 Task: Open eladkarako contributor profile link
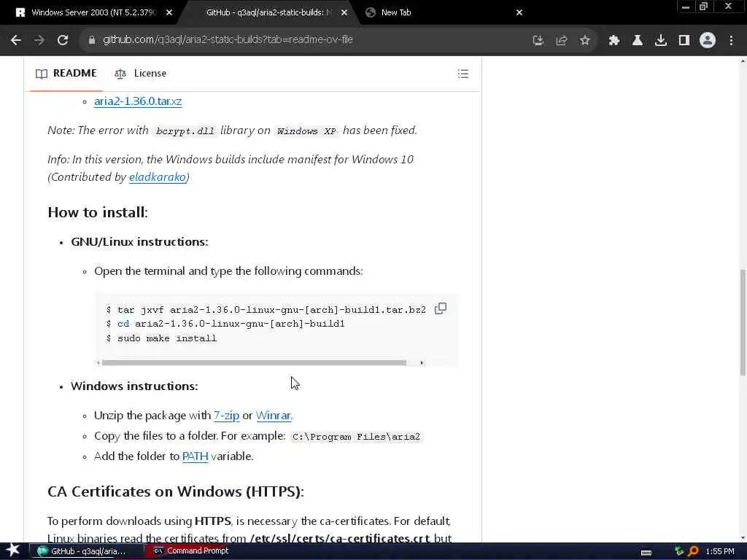click(x=158, y=177)
